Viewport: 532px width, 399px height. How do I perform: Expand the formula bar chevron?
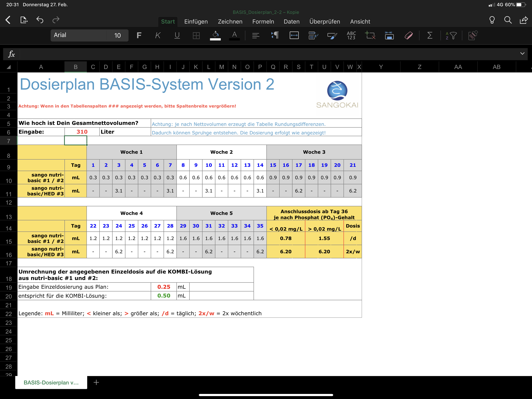522,53
